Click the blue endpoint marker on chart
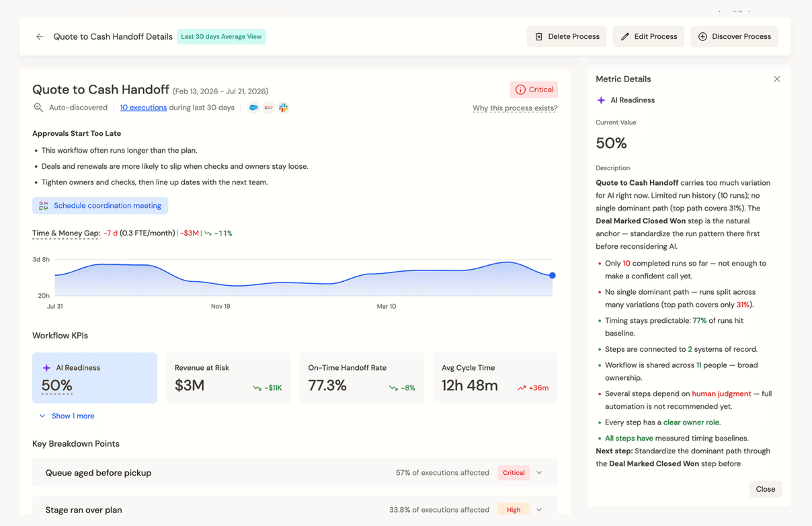Image resolution: width=812 pixels, height=526 pixels. [x=553, y=275]
